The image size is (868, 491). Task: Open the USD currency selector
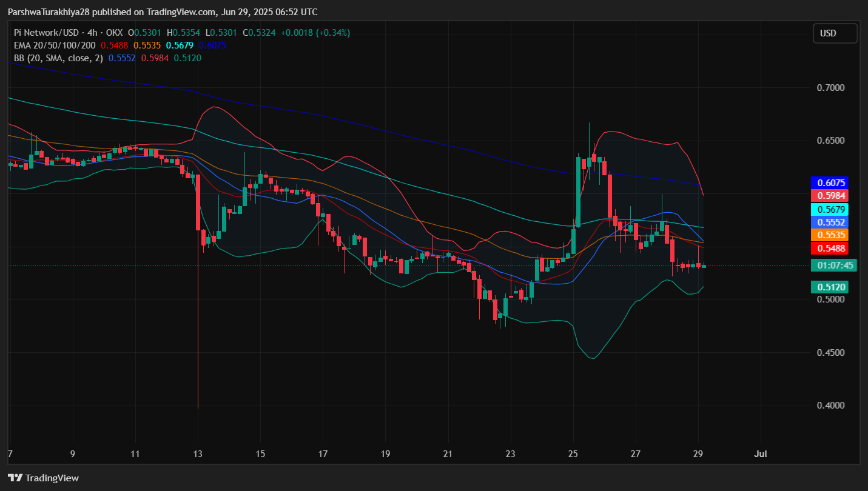point(835,33)
